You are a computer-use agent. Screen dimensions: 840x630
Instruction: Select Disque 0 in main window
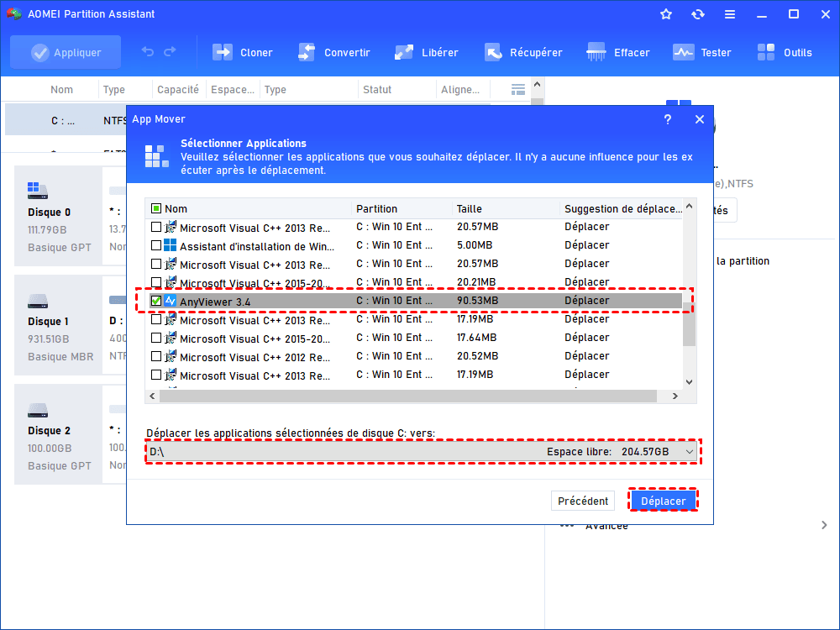(x=58, y=216)
